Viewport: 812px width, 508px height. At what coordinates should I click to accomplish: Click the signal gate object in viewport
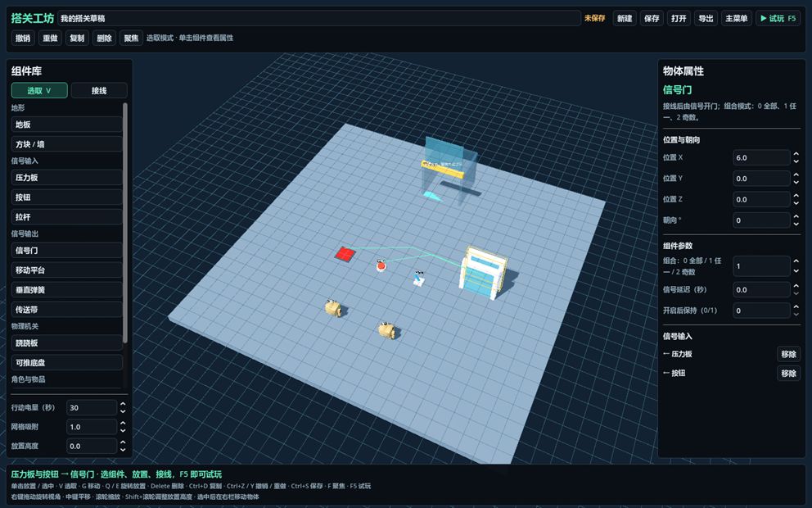(x=483, y=273)
